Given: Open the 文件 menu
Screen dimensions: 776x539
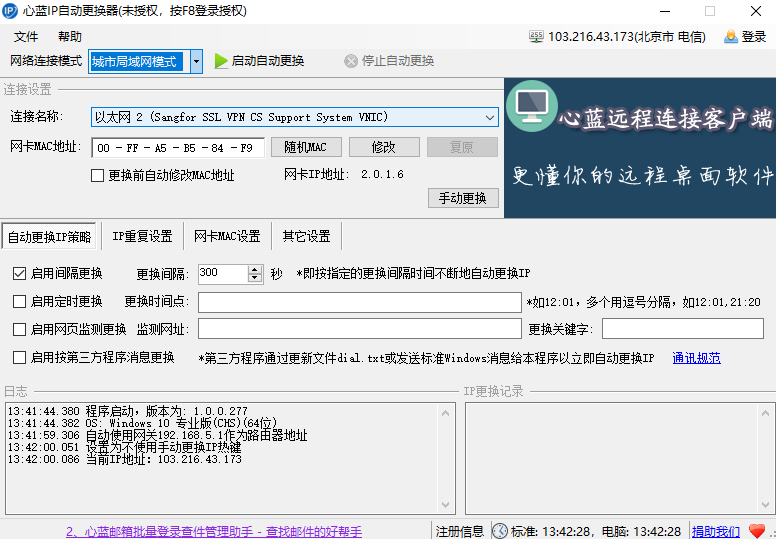Looking at the screenshot, I should tap(26, 37).
